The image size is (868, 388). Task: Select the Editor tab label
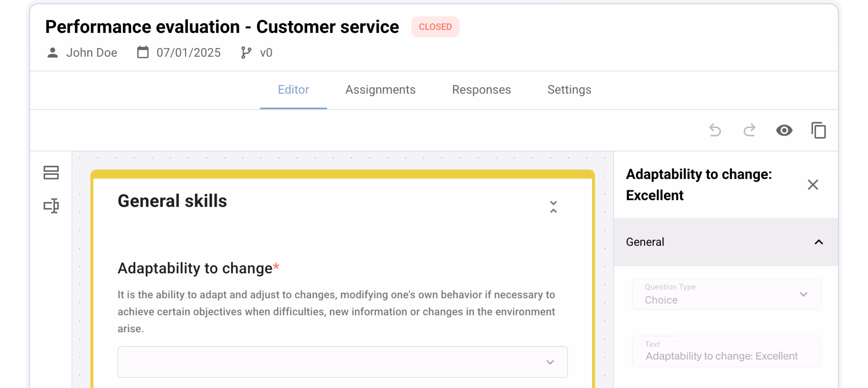click(x=293, y=90)
